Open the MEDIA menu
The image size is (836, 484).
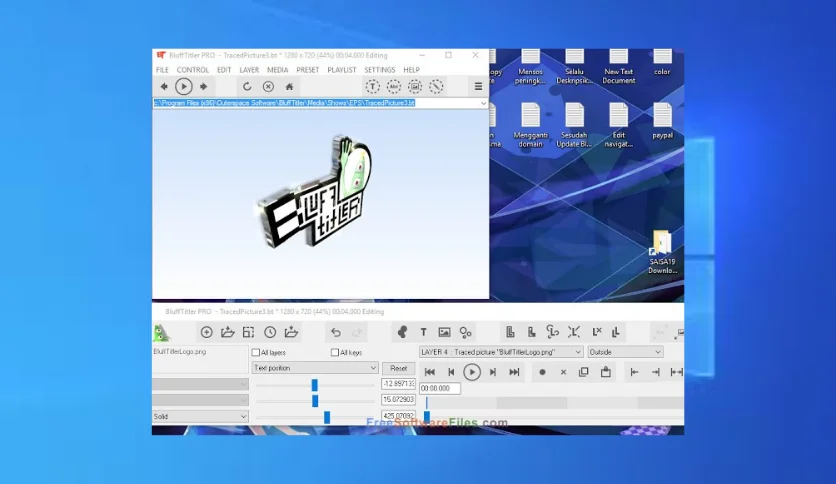(277, 70)
